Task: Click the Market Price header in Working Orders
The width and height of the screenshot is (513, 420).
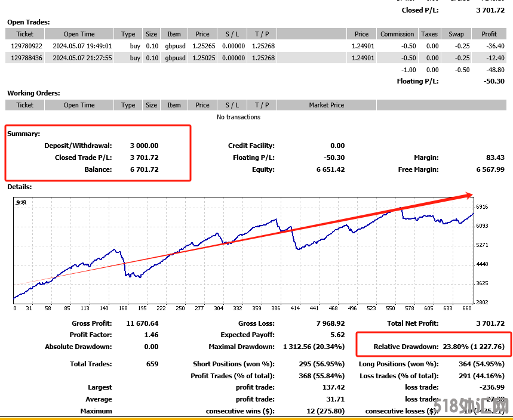Action: [x=327, y=105]
